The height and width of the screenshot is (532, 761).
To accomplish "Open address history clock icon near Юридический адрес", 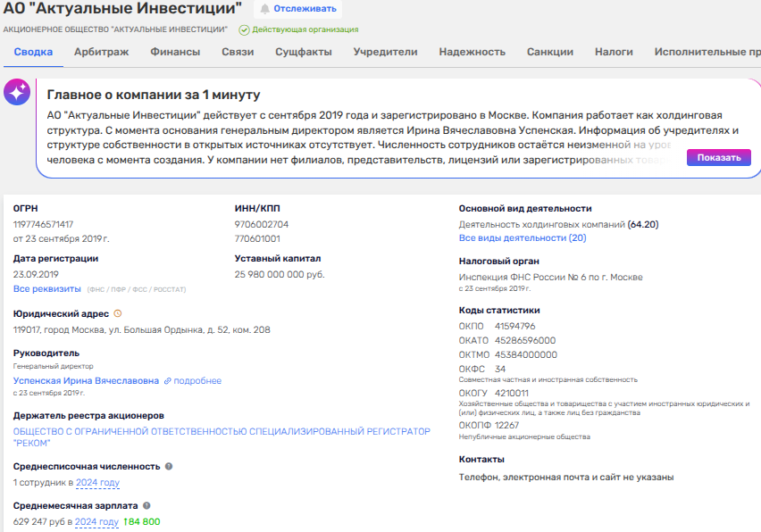I will (118, 313).
